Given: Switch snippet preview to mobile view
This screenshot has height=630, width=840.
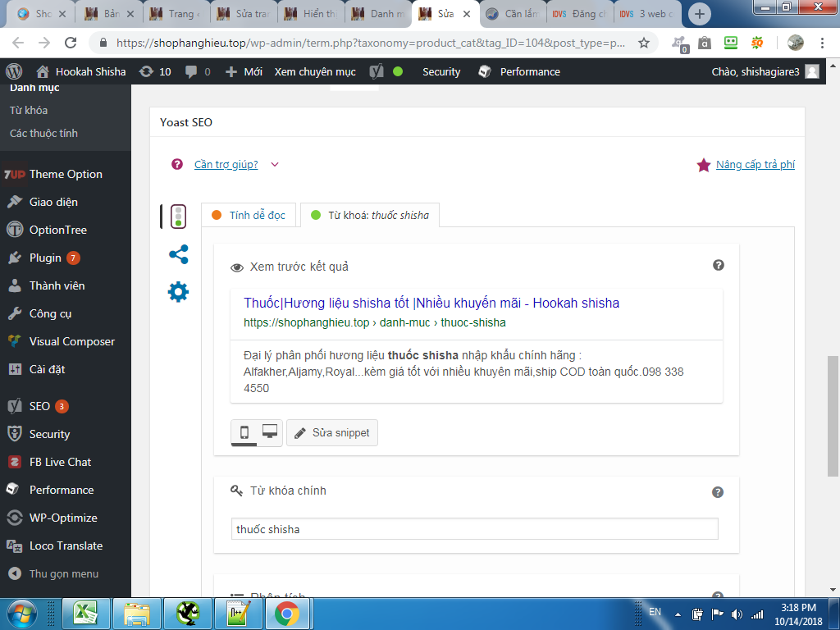Looking at the screenshot, I should pos(244,431).
